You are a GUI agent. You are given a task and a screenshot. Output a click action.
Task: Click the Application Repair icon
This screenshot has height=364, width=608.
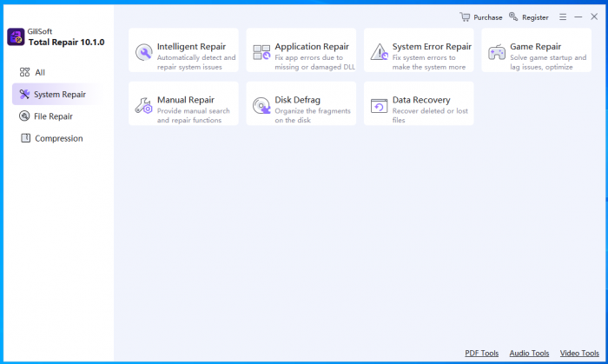[261, 52]
